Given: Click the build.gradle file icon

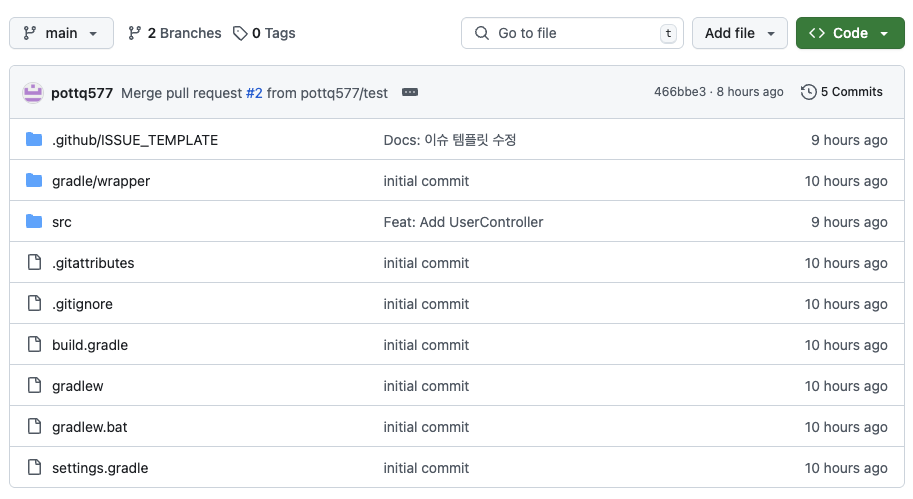Looking at the screenshot, I should [34, 345].
